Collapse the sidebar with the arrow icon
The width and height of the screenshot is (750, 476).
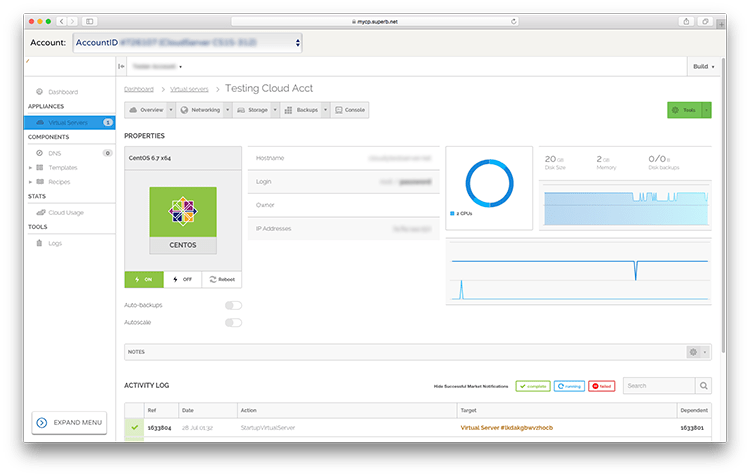(121, 66)
